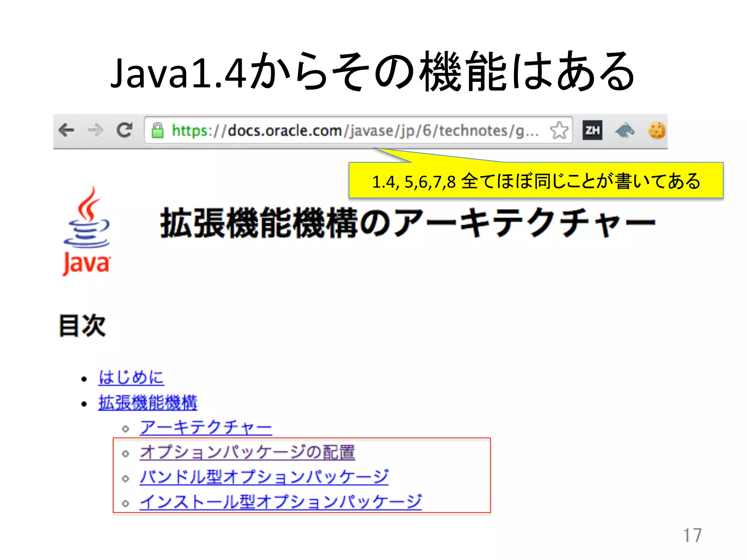Bookmark the page with star icon

(x=559, y=131)
